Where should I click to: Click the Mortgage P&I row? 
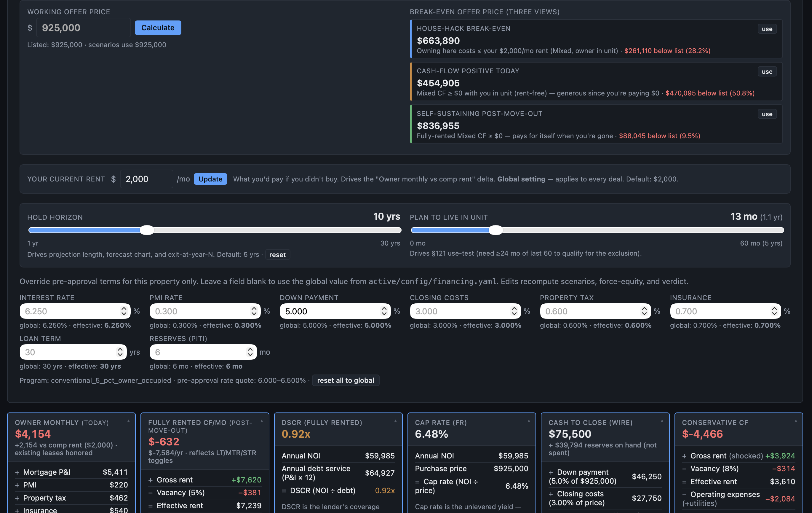click(71, 472)
